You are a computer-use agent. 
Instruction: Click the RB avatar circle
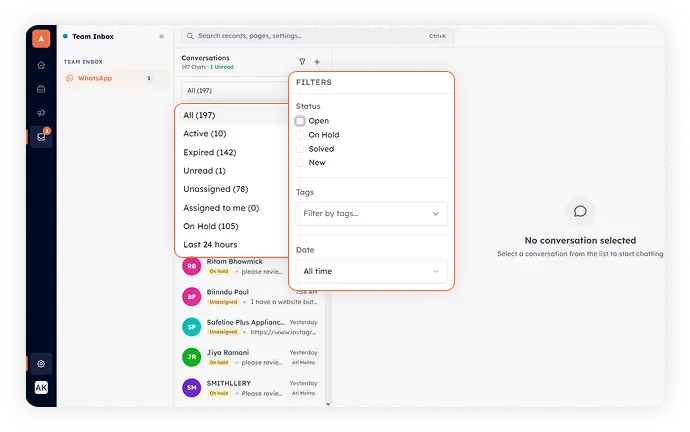pos(191,266)
